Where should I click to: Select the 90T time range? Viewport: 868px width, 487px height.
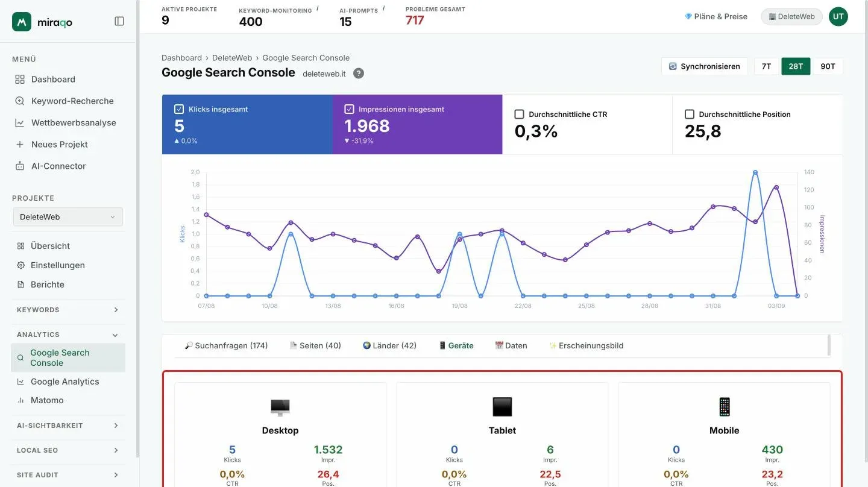(x=828, y=66)
